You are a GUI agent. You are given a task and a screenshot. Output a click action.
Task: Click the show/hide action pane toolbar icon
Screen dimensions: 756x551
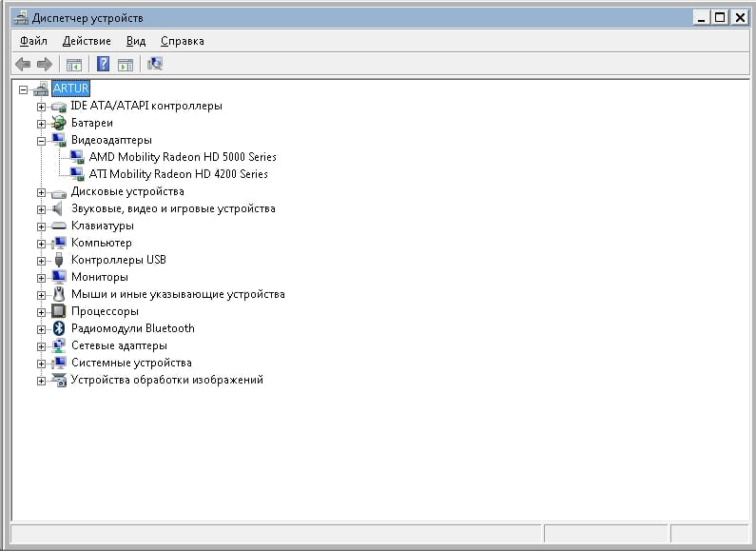[126, 64]
